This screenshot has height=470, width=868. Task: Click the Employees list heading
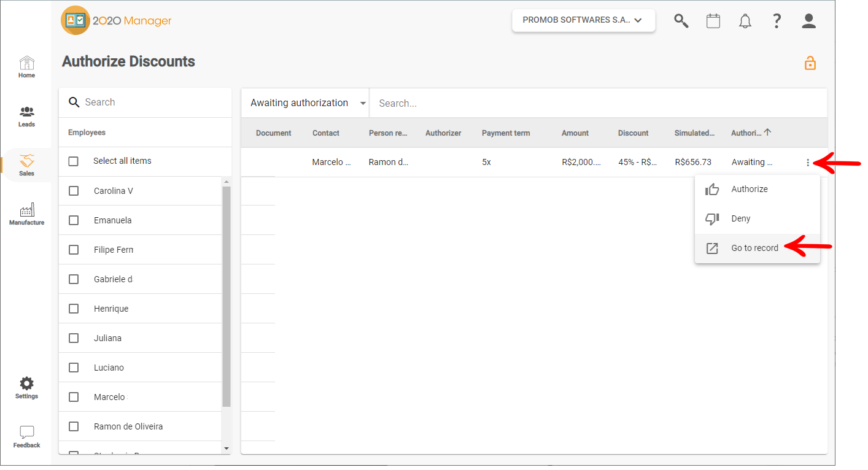tap(87, 133)
